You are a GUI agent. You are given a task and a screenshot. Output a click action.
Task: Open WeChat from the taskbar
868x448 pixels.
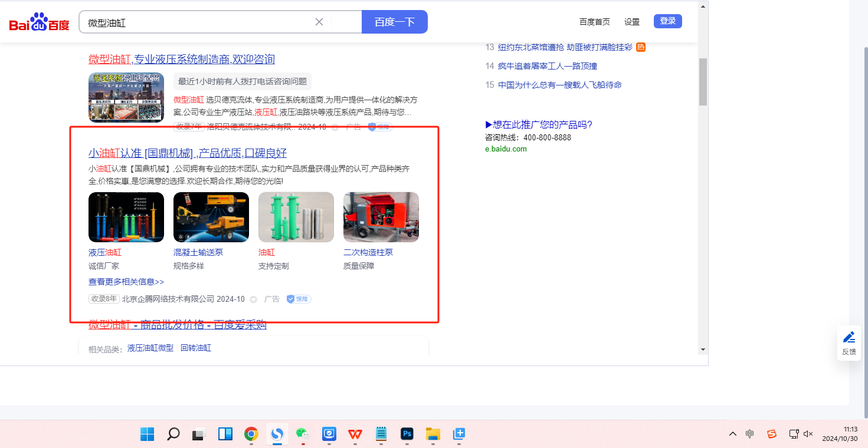coord(303,434)
